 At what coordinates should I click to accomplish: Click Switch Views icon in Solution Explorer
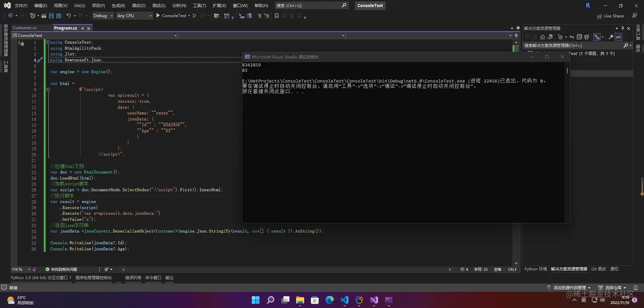pyautogui.click(x=550, y=37)
